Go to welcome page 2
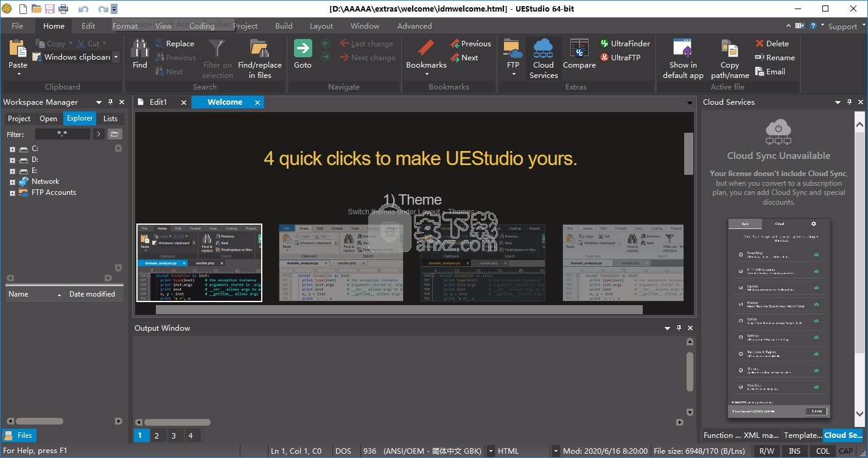The height and width of the screenshot is (458, 868). click(156, 435)
